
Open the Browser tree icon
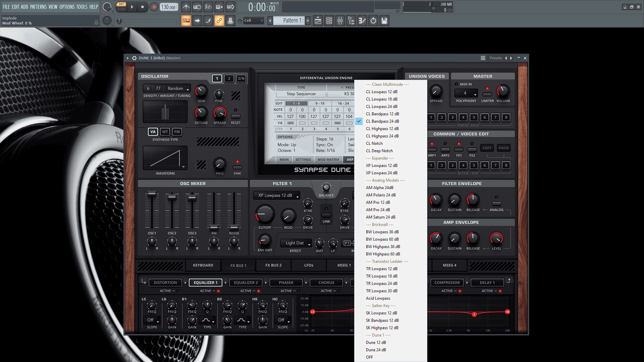[351, 21]
